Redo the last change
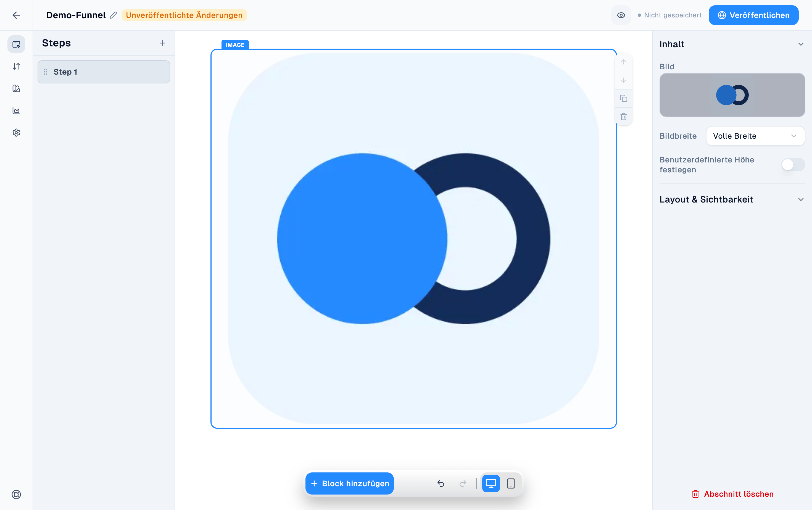The width and height of the screenshot is (812, 510). (463, 483)
